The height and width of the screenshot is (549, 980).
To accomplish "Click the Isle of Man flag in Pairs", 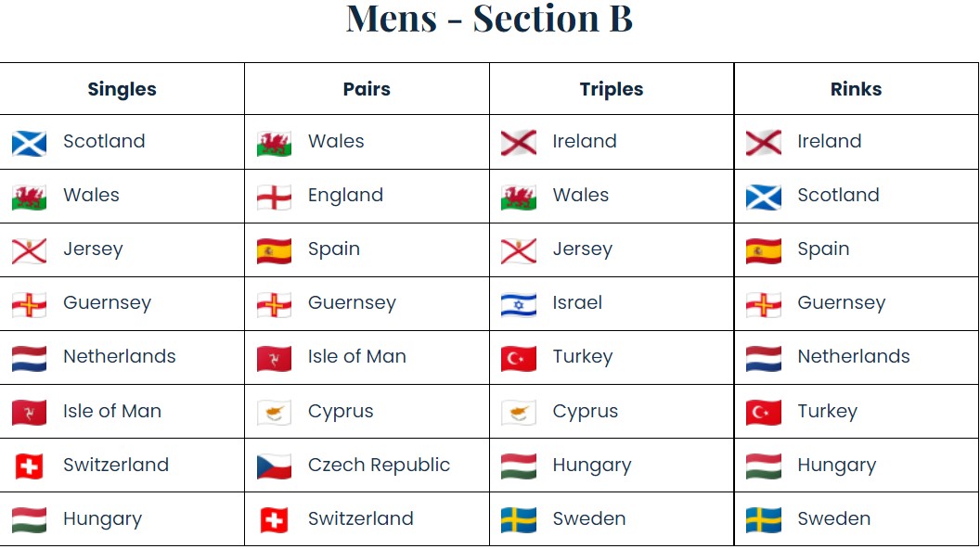I will 275,359.
